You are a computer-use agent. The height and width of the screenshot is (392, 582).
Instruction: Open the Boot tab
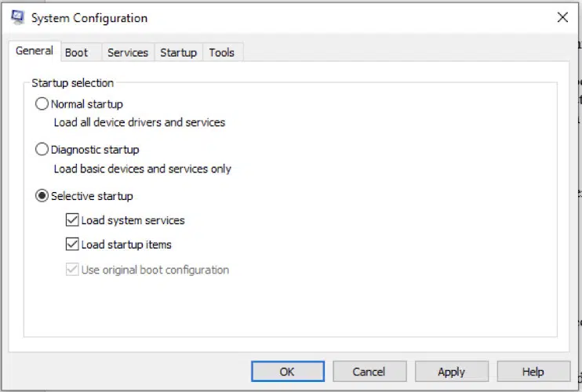coord(76,53)
